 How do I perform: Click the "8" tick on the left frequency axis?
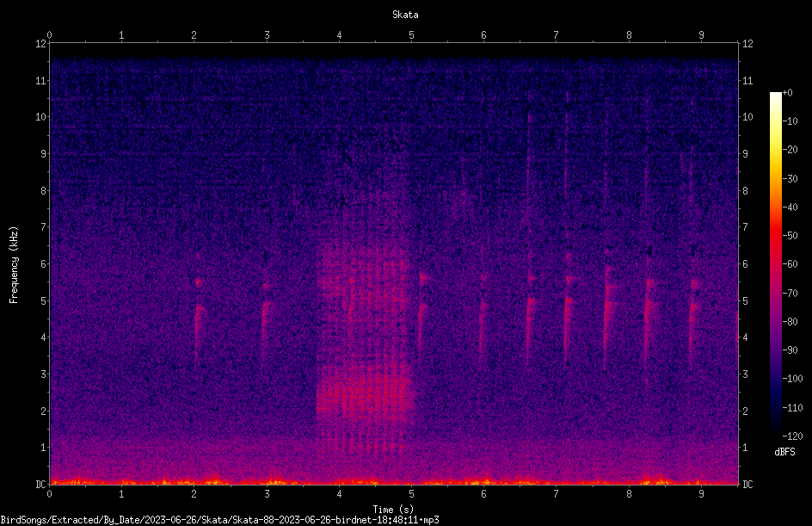tap(43, 191)
